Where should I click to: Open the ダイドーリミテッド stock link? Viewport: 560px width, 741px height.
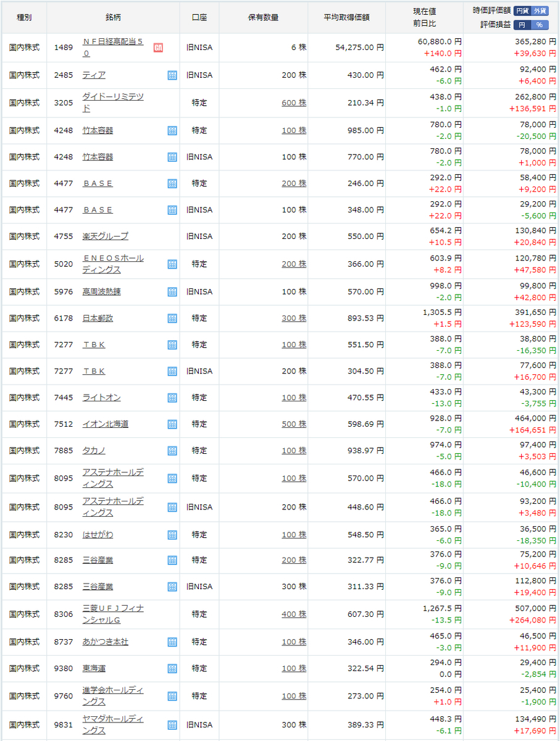click(x=113, y=103)
